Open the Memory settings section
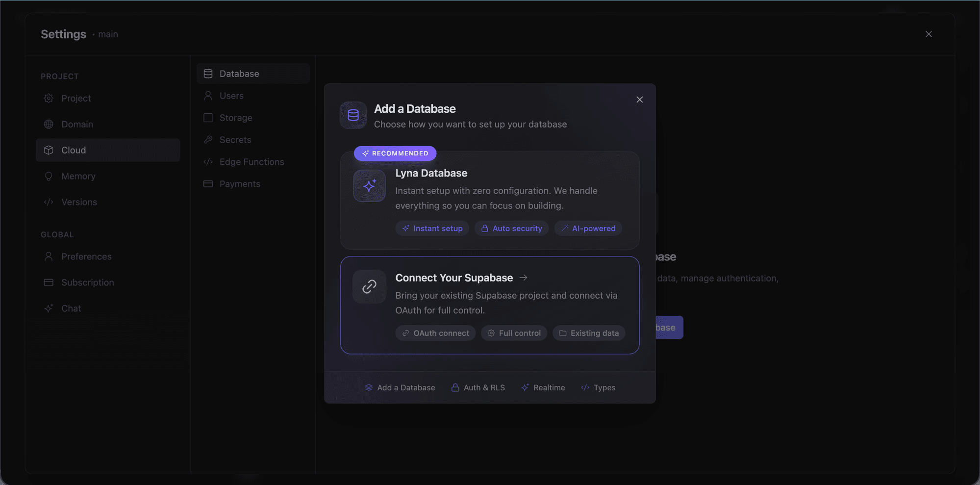980x485 pixels. point(108,176)
